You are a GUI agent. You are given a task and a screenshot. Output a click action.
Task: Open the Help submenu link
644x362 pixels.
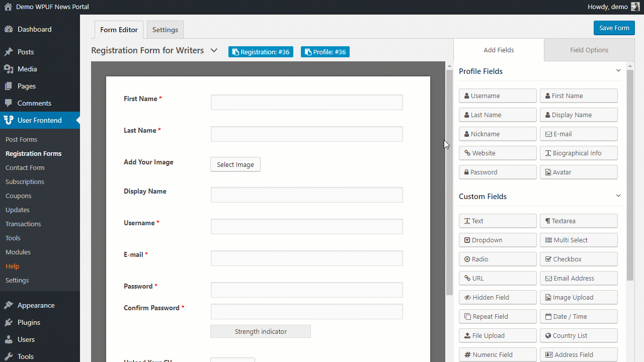coord(12,266)
